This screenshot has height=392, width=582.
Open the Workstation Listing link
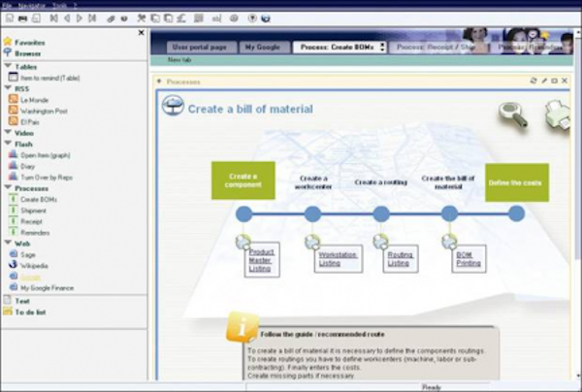pos(338,259)
